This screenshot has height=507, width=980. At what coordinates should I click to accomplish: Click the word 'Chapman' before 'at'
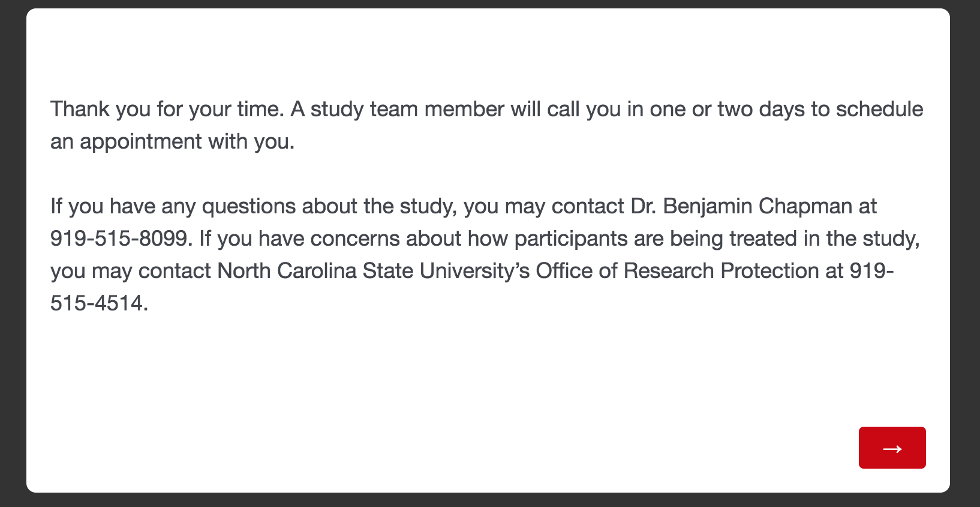coord(805,206)
